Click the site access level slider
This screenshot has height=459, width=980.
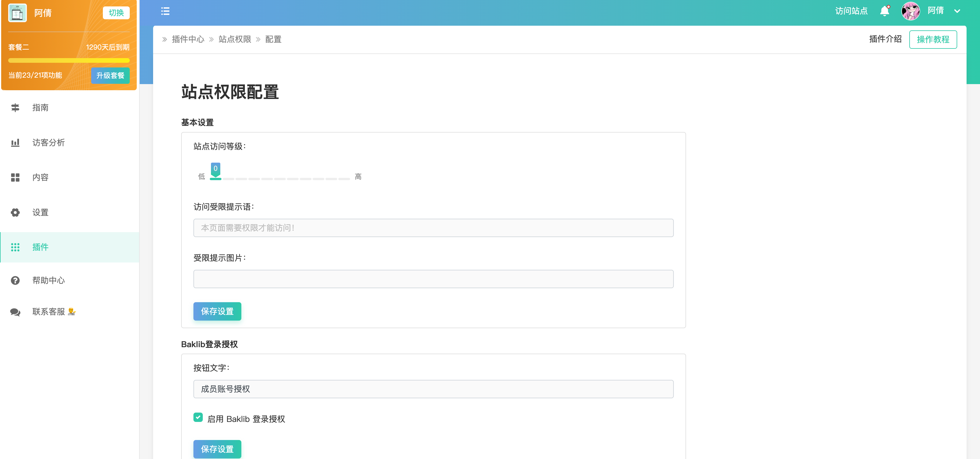280,178
